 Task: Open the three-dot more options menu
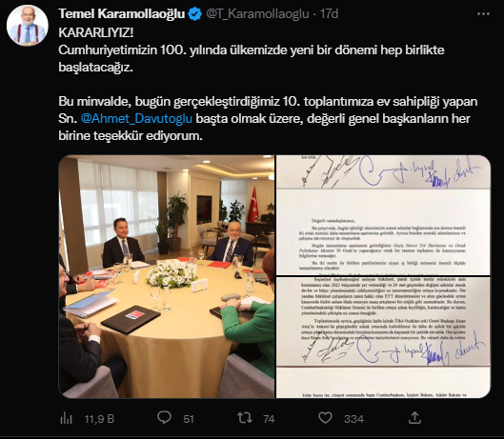point(483,14)
